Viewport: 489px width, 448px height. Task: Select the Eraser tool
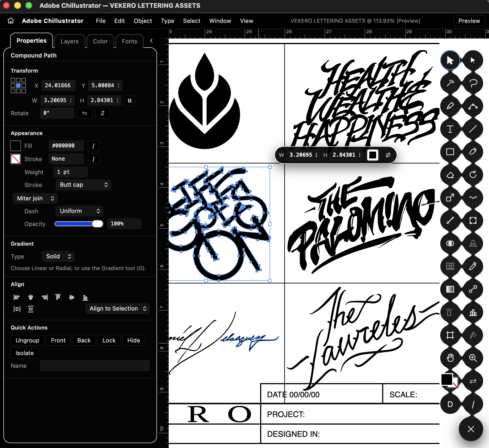pos(450,175)
